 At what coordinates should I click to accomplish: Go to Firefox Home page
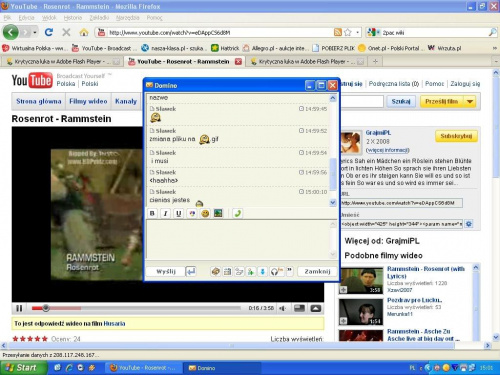click(84, 32)
